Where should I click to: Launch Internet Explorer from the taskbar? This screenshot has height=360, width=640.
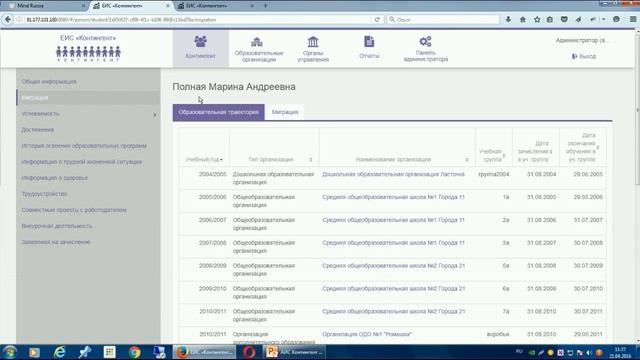pyautogui.click(x=60, y=352)
